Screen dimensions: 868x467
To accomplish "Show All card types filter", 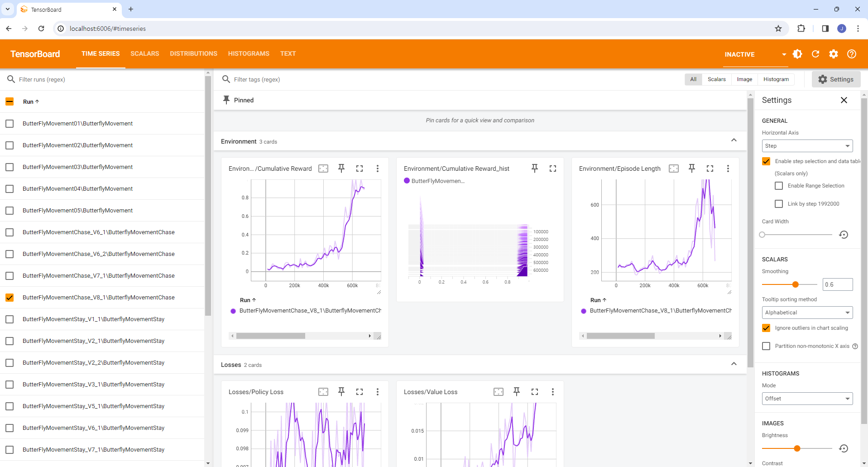I will pos(693,79).
